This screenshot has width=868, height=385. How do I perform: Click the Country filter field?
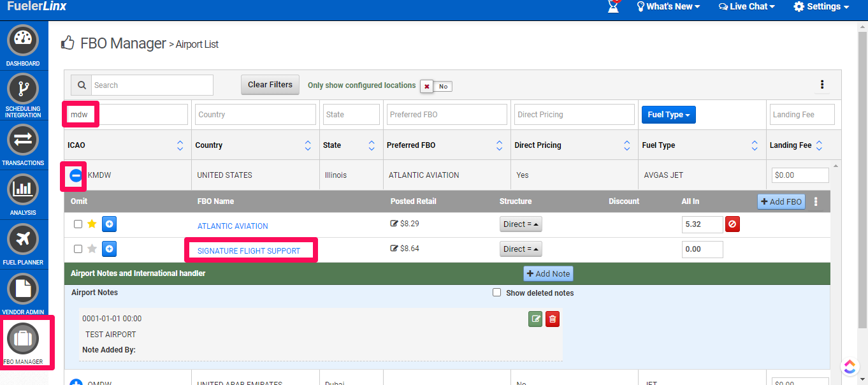point(256,115)
